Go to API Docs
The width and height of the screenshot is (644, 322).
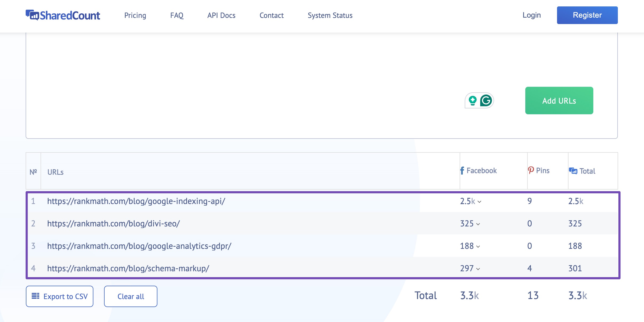click(x=221, y=15)
